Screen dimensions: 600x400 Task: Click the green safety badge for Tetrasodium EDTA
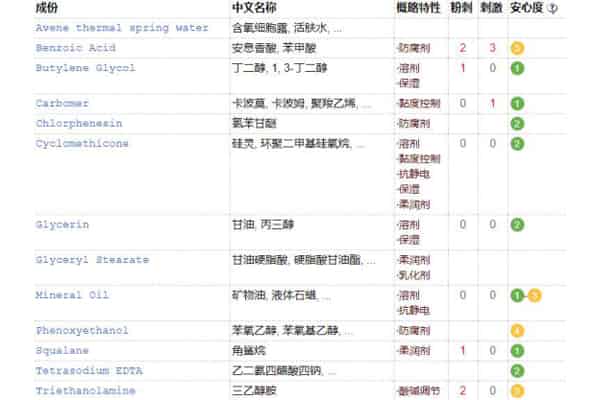click(x=517, y=371)
